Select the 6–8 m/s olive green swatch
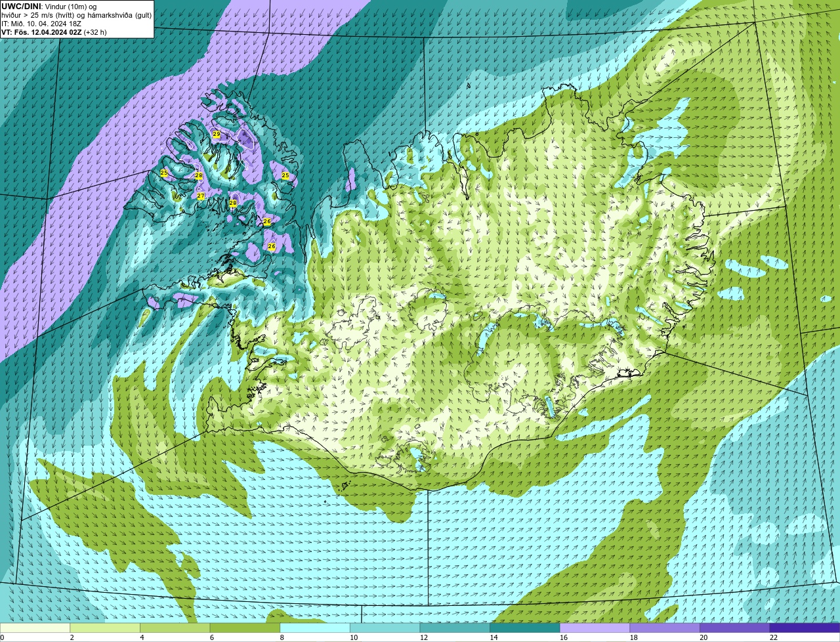Image resolution: width=840 pixels, height=642 pixels. point(245,628)
